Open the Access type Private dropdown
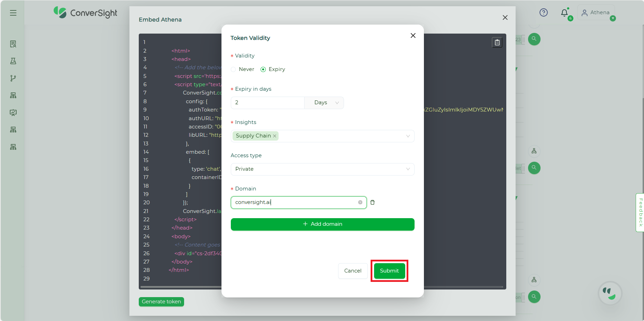This screenshot has height=321, width=644. [x=323, y=169]
